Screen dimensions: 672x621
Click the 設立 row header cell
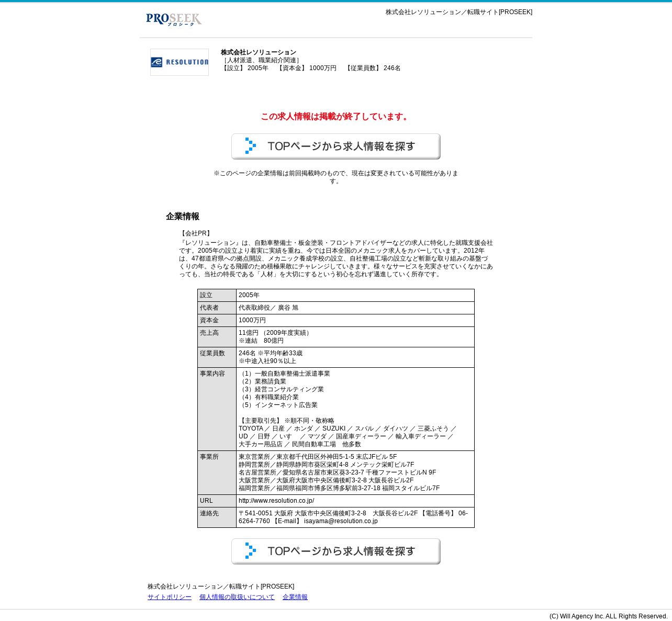click(217, 296)
